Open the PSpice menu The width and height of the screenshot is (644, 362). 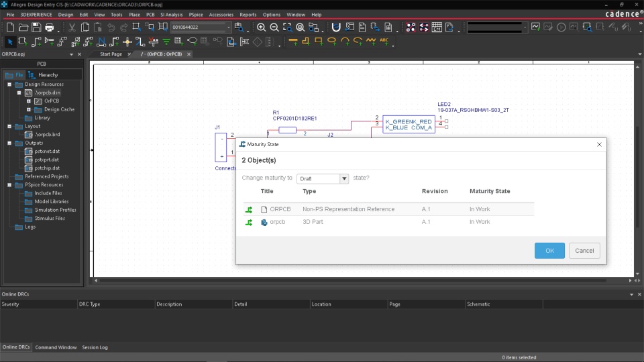tap(195, 14)
